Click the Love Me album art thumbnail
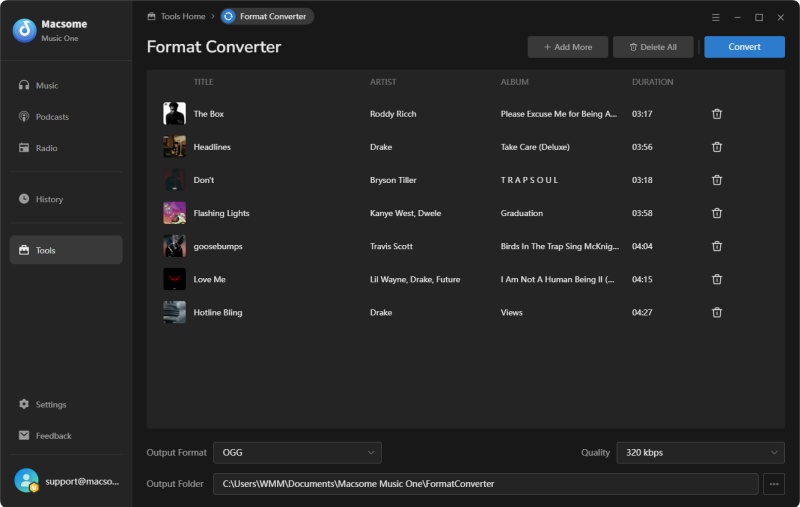Image resolution: width=800 pixels, height=507 pixels. tap(174, 280)
